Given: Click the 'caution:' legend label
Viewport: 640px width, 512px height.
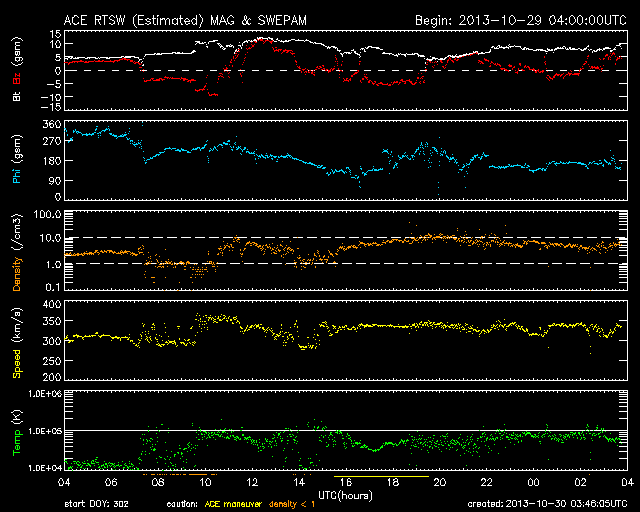Looking at the screenshot, I should [x=182, y=504].
